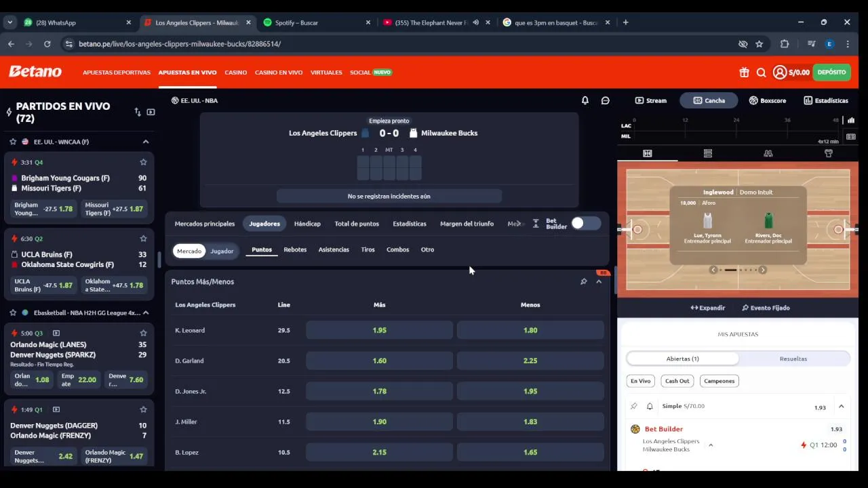Open the Hándicap tab
This screenshot has height=488, width=868.
(307, 224)
